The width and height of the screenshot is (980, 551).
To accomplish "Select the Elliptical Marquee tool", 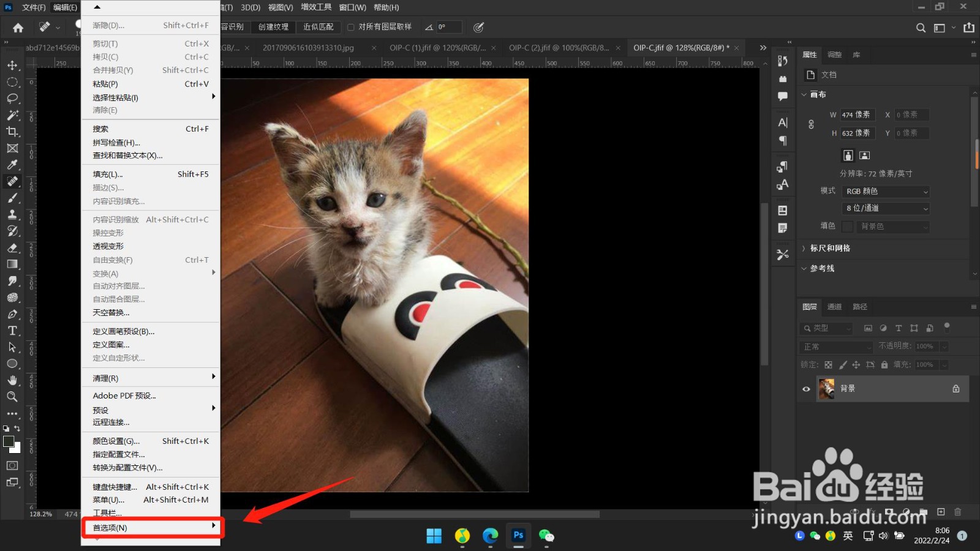I will pos(12,82).
